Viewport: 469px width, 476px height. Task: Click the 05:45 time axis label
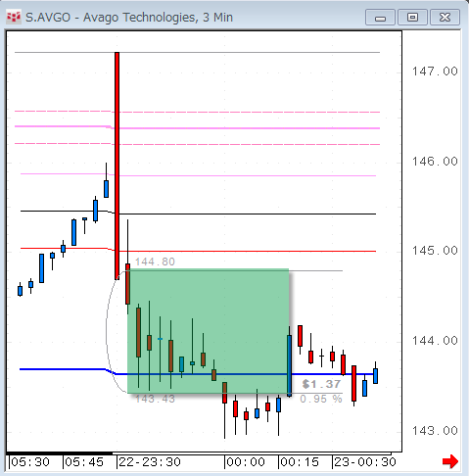pyautogui.click(x=84, y=462)
